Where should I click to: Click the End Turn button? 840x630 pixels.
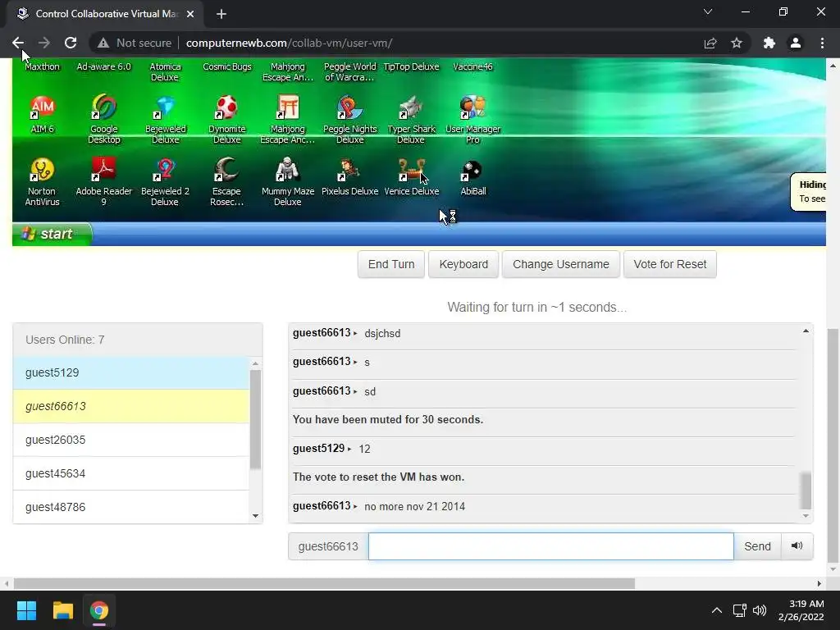tap(391, 264)
